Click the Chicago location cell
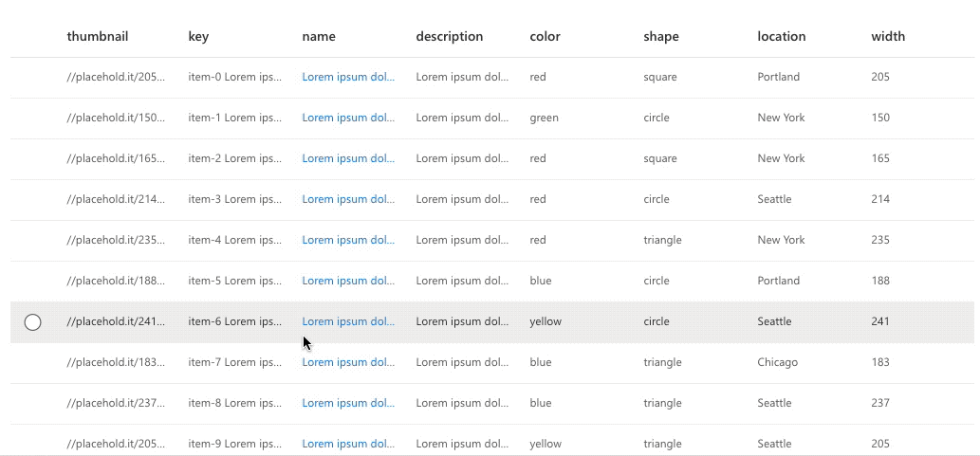 click(777, 362)
